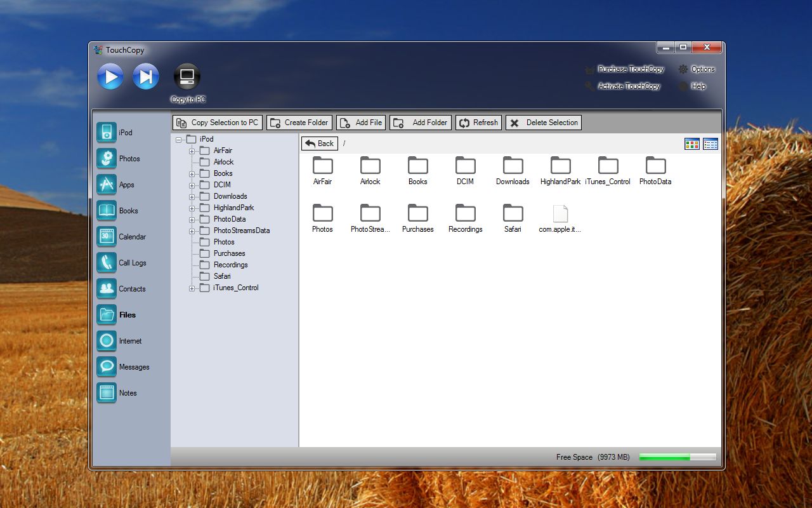Expand the Books tree node
The height and width of the screenshot is (508, 812).
[192, 173]
